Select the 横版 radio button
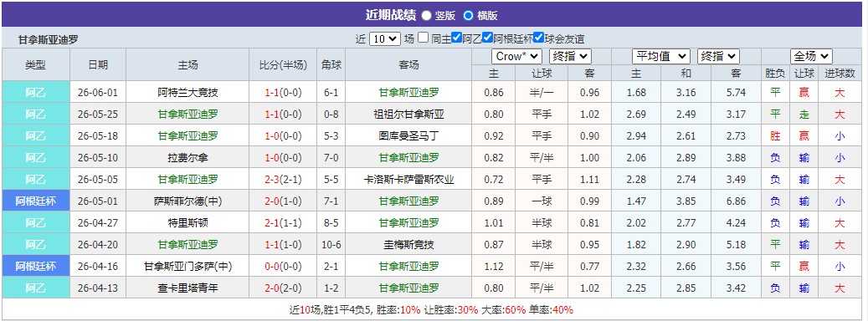 point(469,16)
